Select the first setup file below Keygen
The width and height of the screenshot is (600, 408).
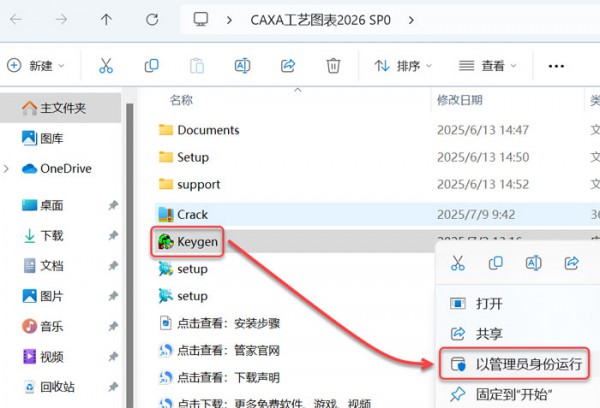(x=183, y=269)
